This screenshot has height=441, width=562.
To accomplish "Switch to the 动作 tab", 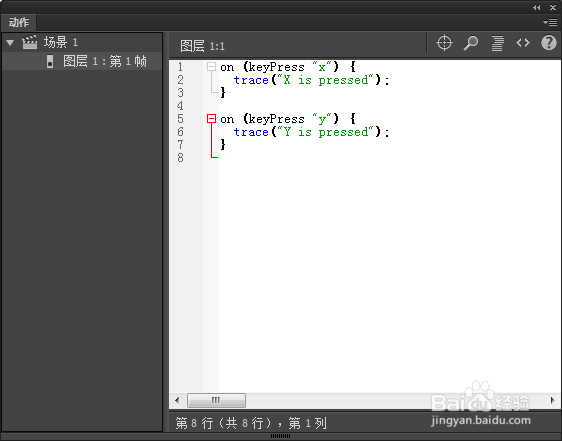I will click(x=19, y=23).
